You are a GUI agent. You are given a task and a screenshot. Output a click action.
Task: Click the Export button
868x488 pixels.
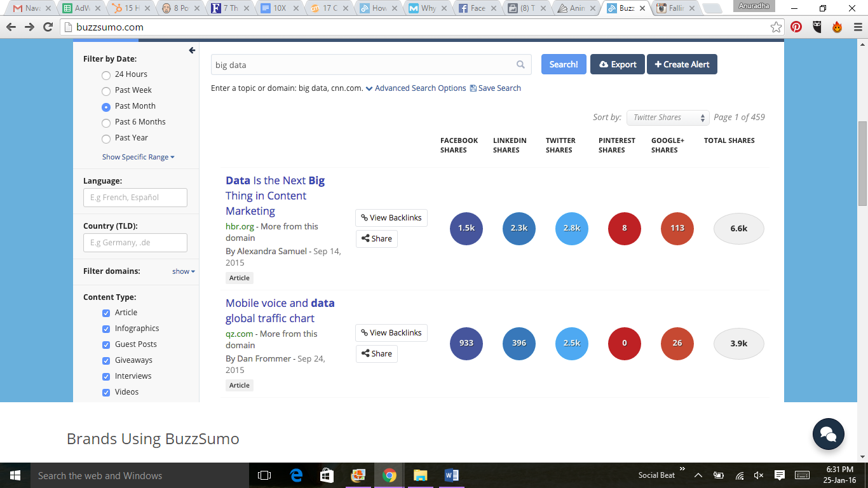(618, 64)
